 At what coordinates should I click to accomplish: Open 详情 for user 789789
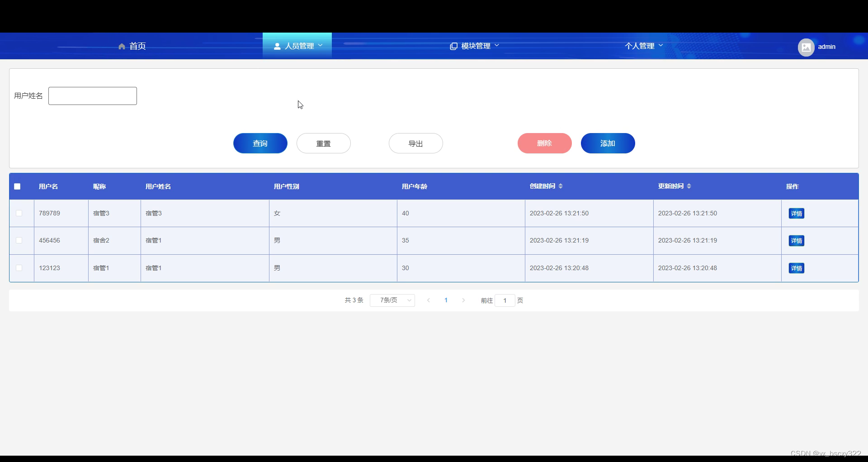point(797,214)
